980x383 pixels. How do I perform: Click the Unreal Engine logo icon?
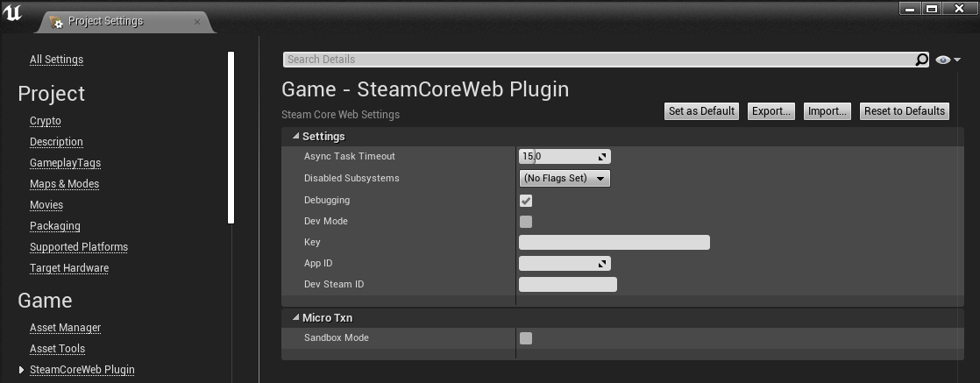point(11,12)
